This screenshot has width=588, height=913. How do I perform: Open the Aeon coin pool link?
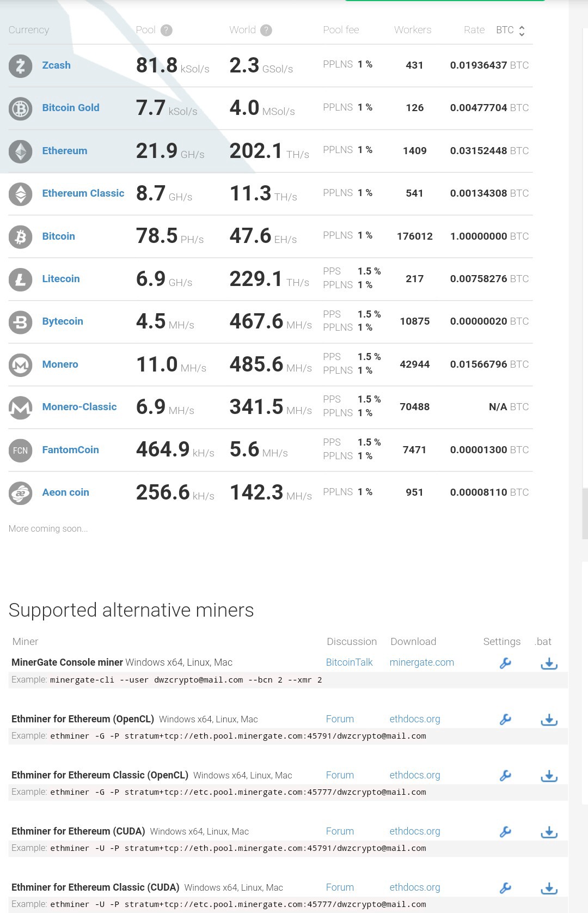(x=66, y=492)
